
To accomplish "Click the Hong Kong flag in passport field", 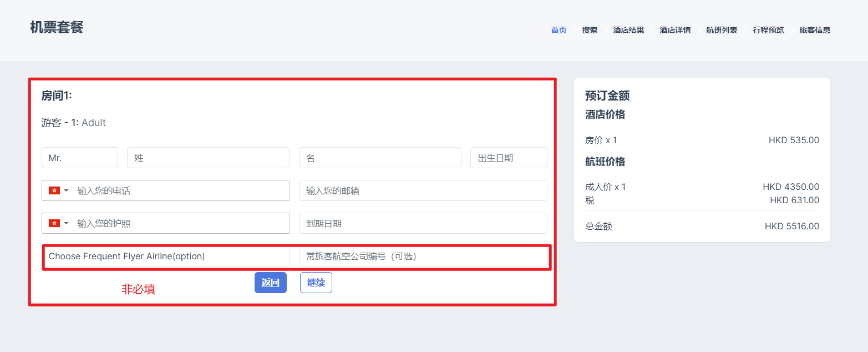I will click(x=54, y=223).
